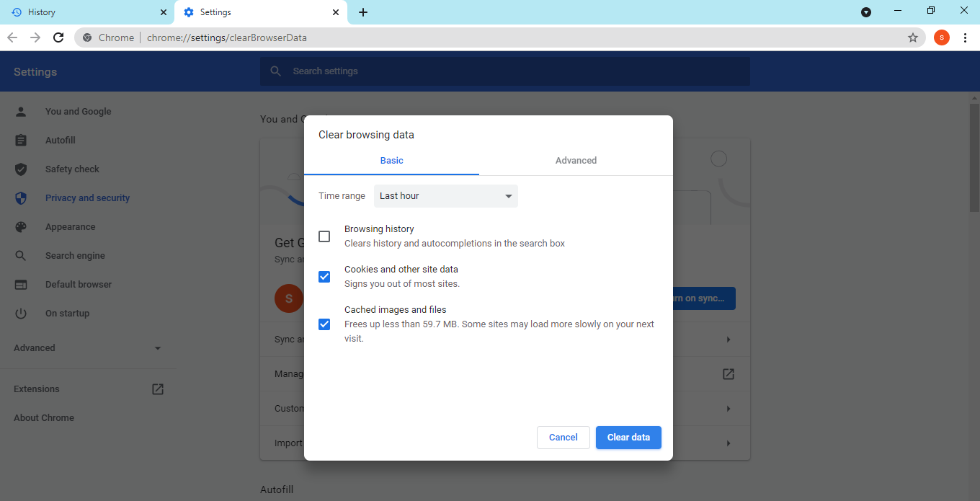Click the Autofill sidebar icon
Screen dimensions: 980x501
(x=21, y=140)
